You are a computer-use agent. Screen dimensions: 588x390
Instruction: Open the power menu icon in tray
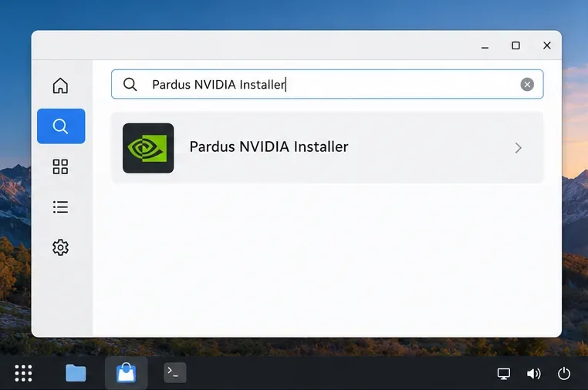[564, 374]
